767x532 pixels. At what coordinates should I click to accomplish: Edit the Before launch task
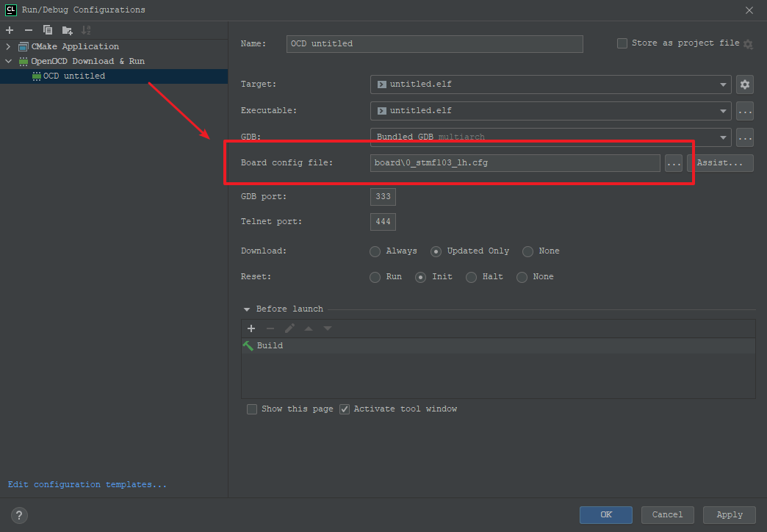289,328
